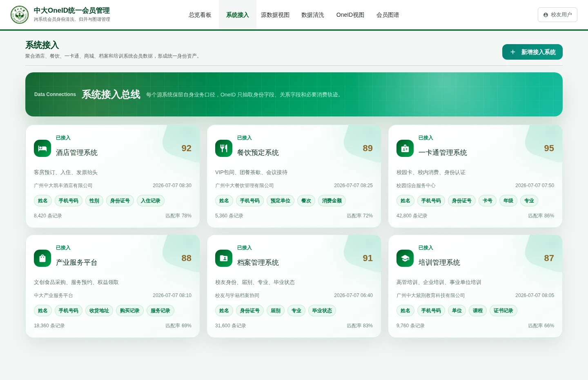This screenshot has width=588, height=380.
Task: Select the 系统接入 tab
Action: click(x=238, y=15)
